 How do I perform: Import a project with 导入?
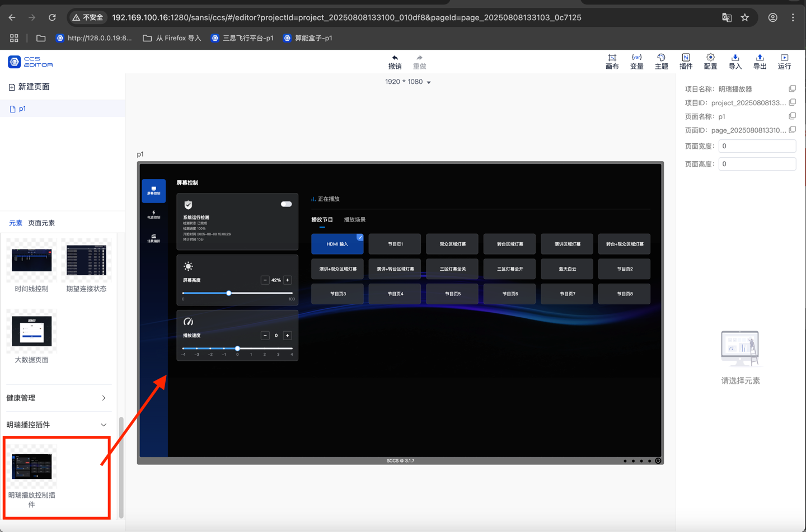735,62
